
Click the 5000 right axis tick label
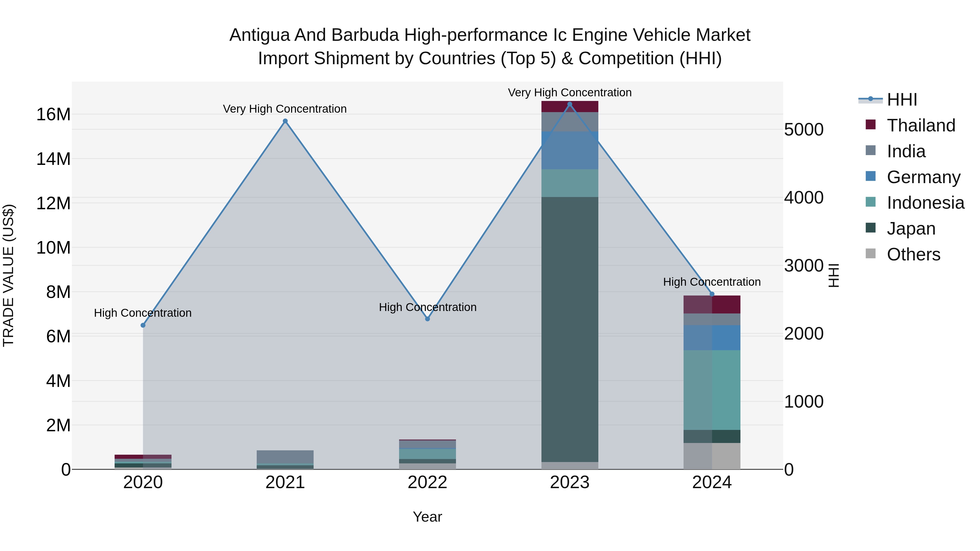click(804, 130)
